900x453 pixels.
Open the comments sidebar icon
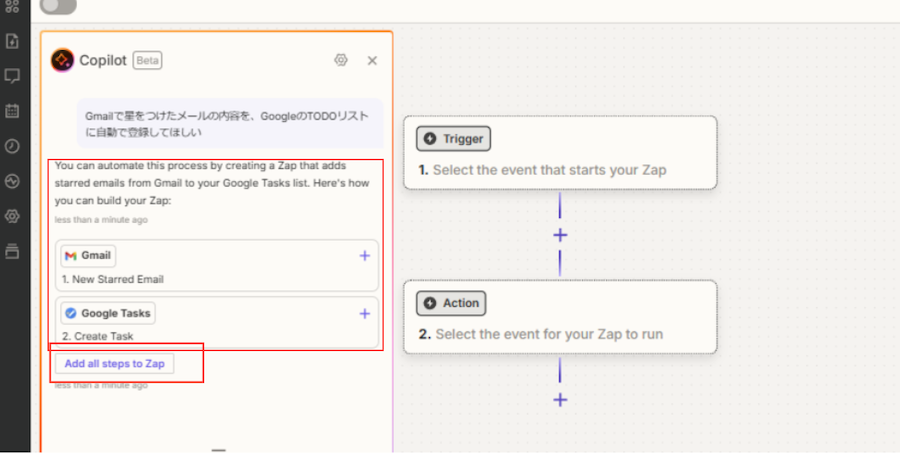coord(12,76)
